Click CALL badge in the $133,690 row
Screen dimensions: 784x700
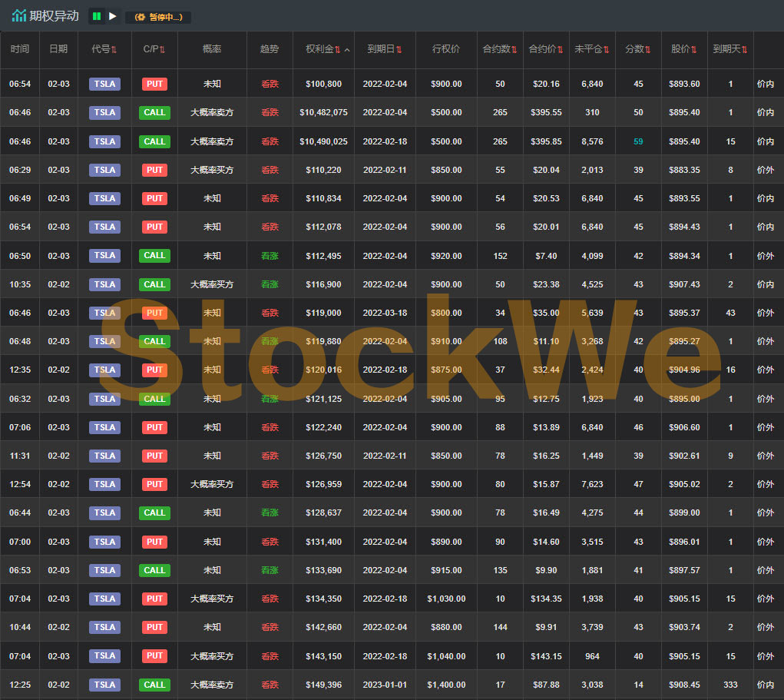(154, 570)
